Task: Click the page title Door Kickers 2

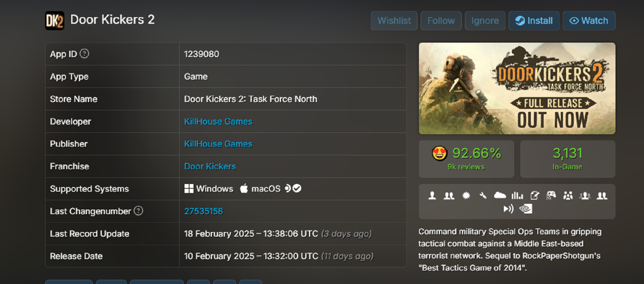Action: [112, 20]
